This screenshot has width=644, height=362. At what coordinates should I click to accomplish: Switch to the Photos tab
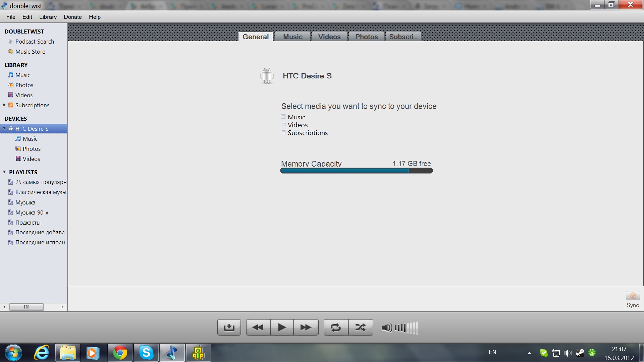tap(366, 37)
